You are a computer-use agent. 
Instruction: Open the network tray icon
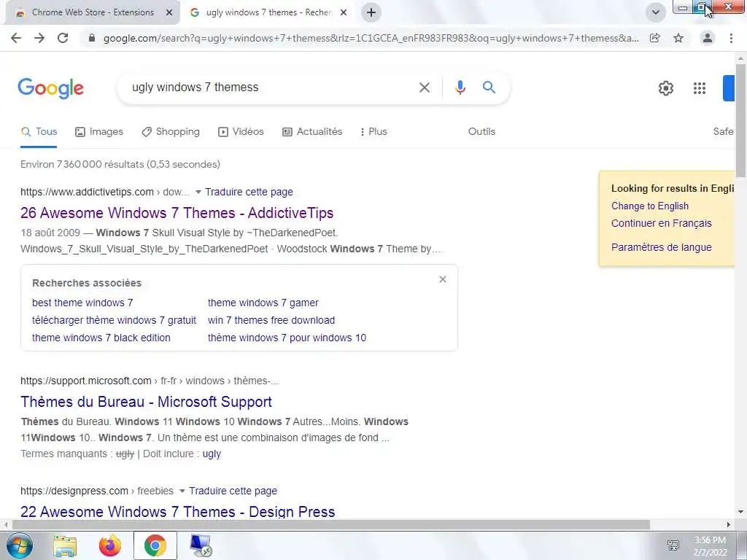[673, 545]
